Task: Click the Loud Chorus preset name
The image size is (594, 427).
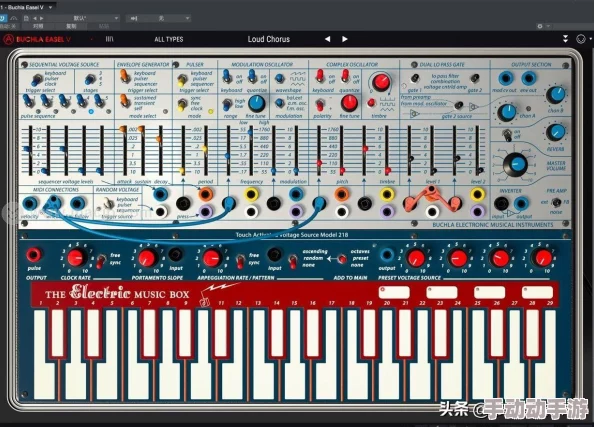Action: coord(269,39)
